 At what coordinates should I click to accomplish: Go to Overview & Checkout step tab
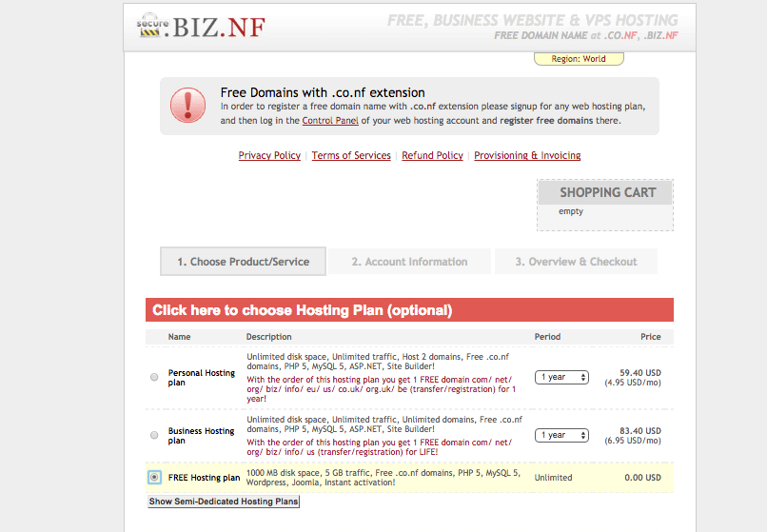click(x=577, y=262)
